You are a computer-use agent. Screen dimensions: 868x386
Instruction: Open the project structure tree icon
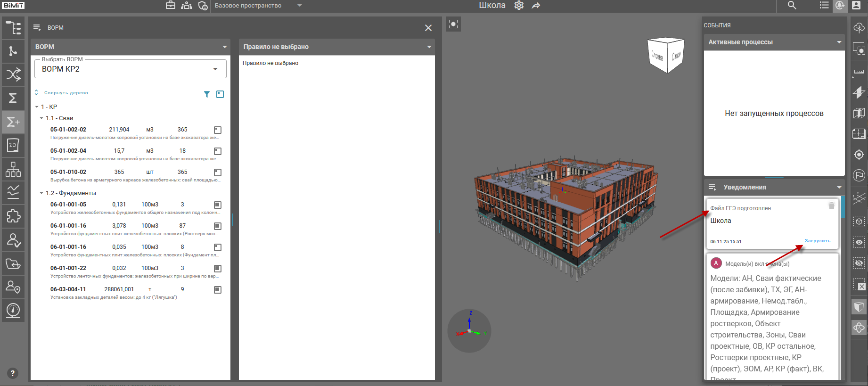tap(13, 28)
